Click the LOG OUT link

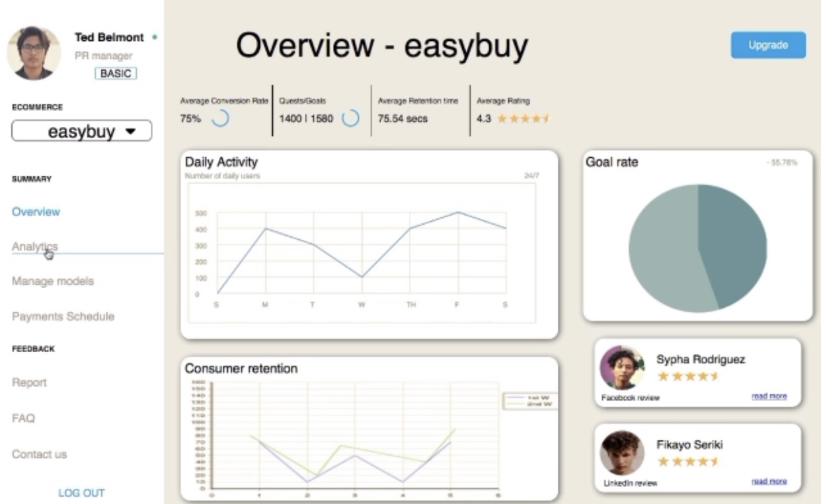(81, 493)
